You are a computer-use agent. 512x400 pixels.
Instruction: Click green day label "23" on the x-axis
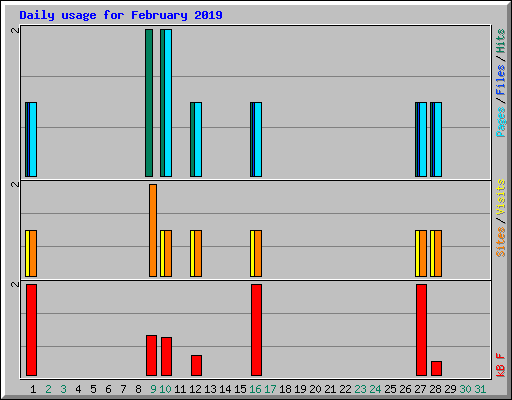point(360,389)
